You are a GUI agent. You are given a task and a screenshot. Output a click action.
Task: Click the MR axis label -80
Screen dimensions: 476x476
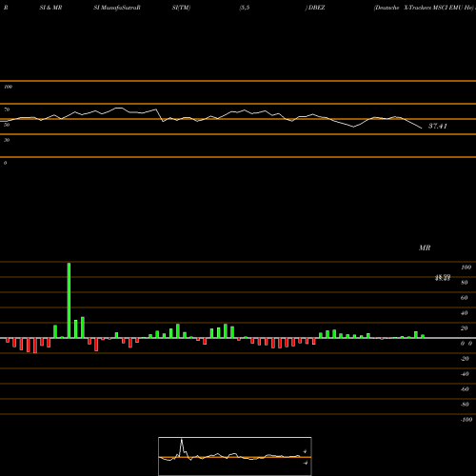coord(465,405)
